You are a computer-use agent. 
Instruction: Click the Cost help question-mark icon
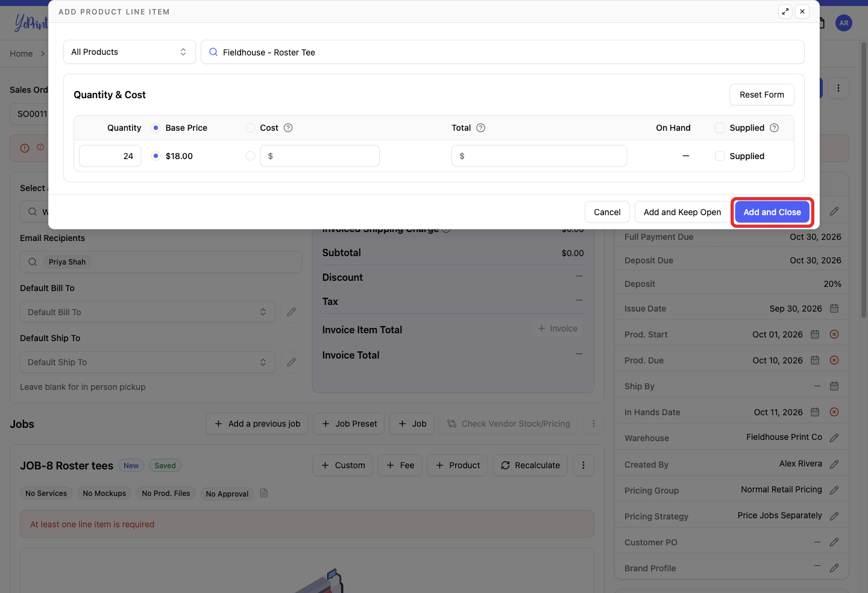point(288,128)
